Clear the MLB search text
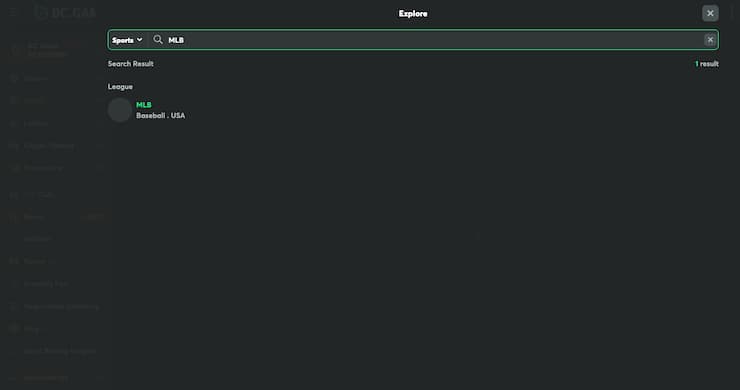 point(710,40)
